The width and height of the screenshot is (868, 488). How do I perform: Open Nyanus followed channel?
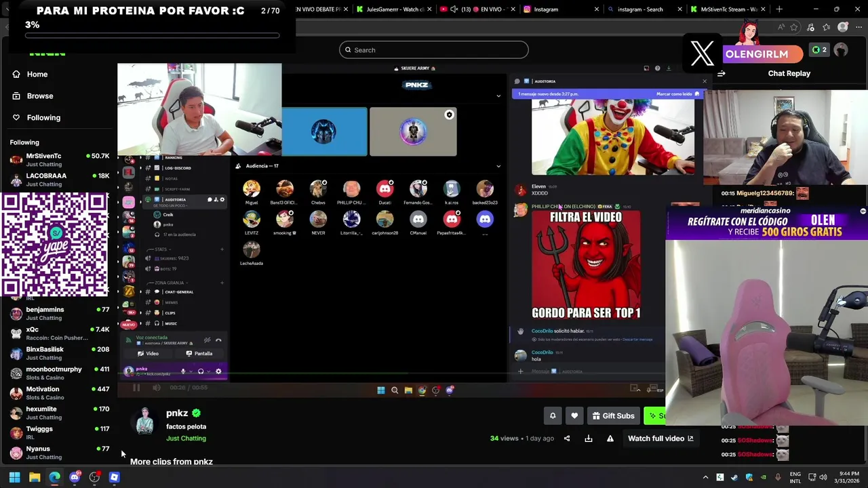(x=60, y=452)
